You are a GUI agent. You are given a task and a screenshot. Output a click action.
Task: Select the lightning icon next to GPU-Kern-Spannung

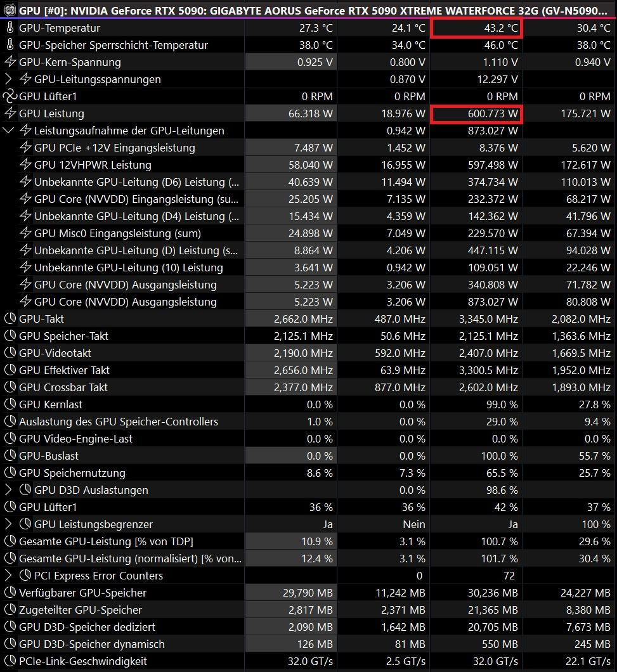10,61
